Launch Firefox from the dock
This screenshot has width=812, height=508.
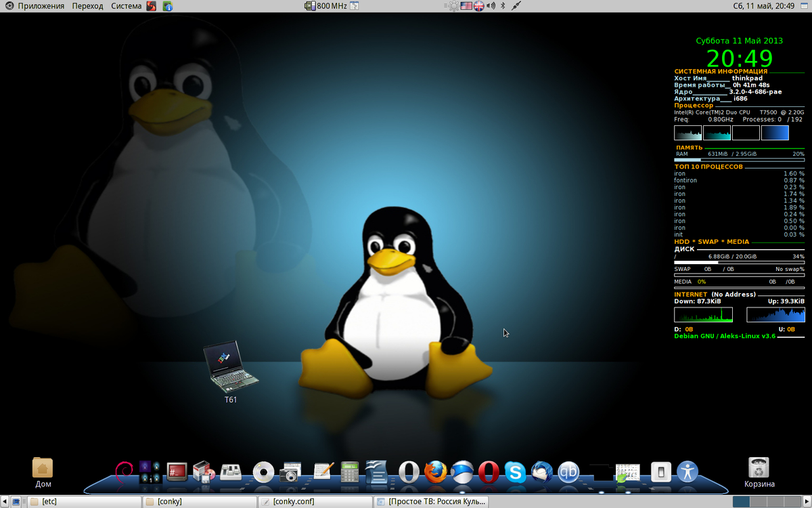point(436,471)
